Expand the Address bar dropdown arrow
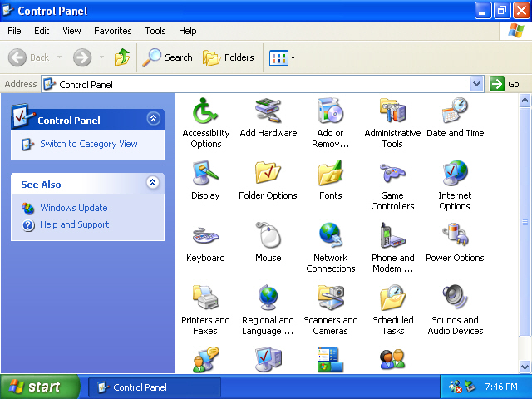This screenshot has height=399, width=532. 476,84
